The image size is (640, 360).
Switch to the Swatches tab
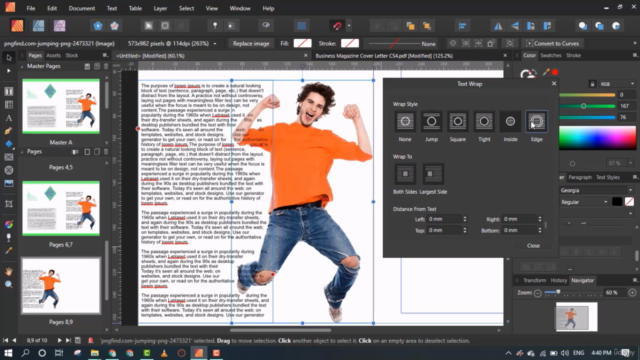551,56
